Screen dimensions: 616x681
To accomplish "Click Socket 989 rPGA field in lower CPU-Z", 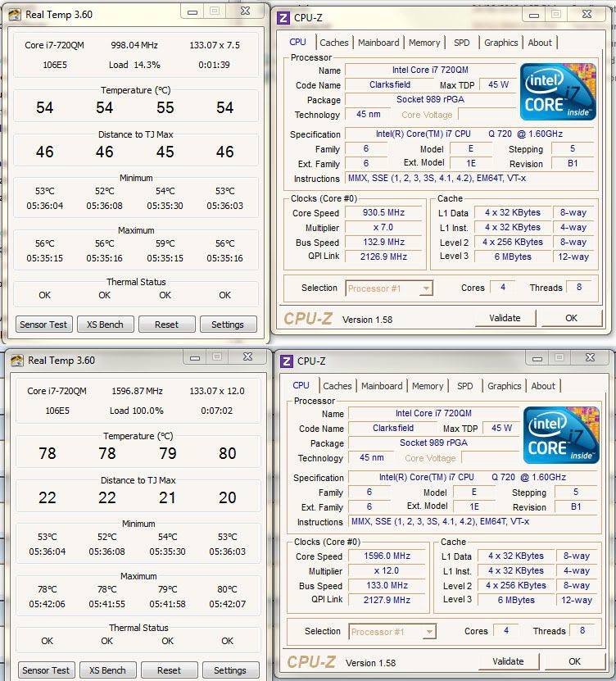I will click(x=433, y=443).
